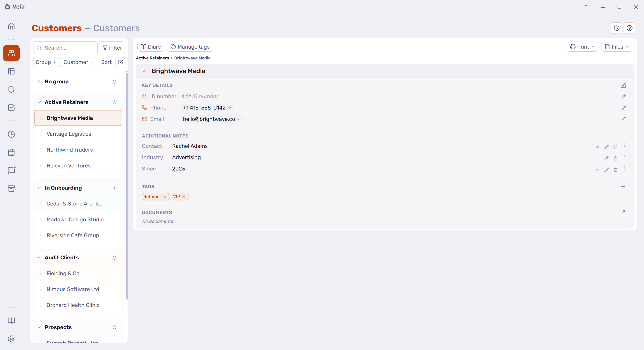Image resolution: width=644 pixels, height=350 pixels.
Task: Open the history clock icon top right
Action: point(617,28)
